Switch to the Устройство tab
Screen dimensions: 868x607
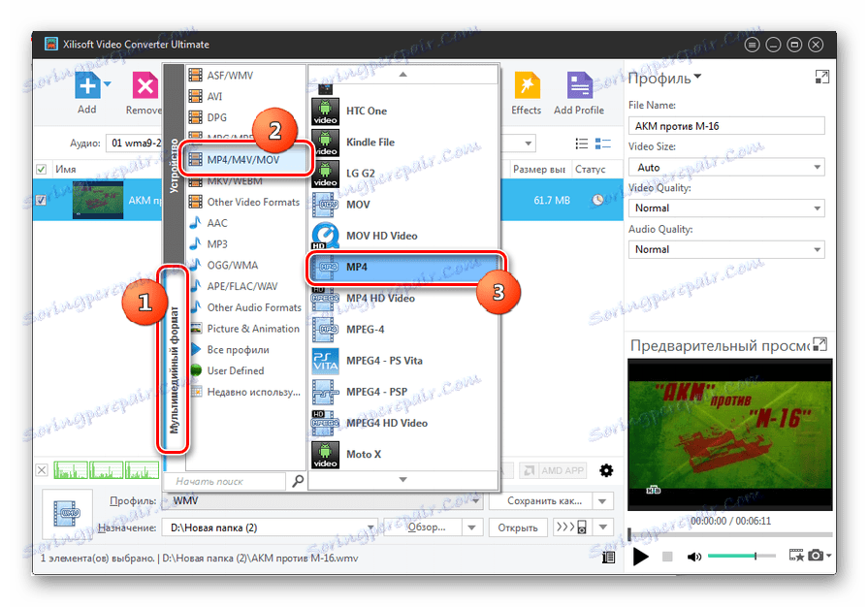pos(175,166)
